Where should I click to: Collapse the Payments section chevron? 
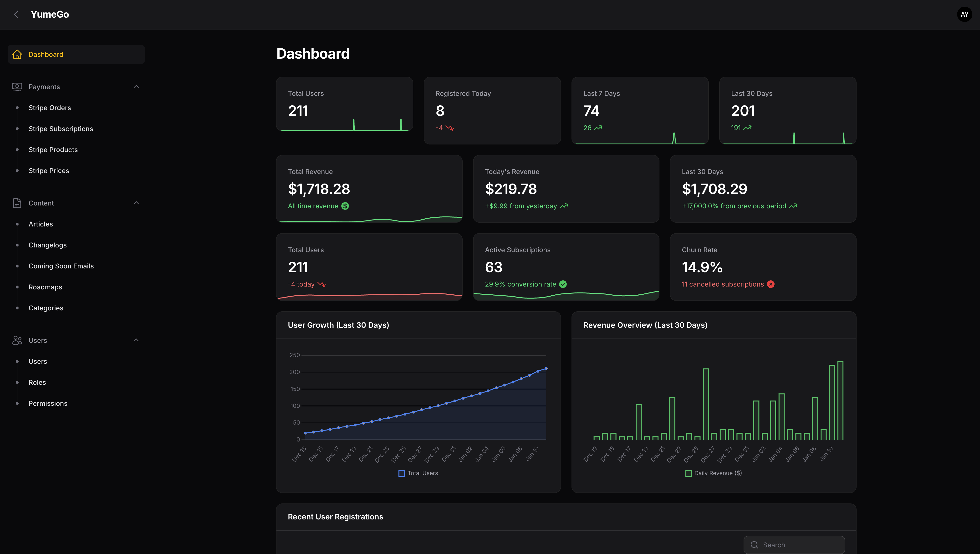[136, 87]
